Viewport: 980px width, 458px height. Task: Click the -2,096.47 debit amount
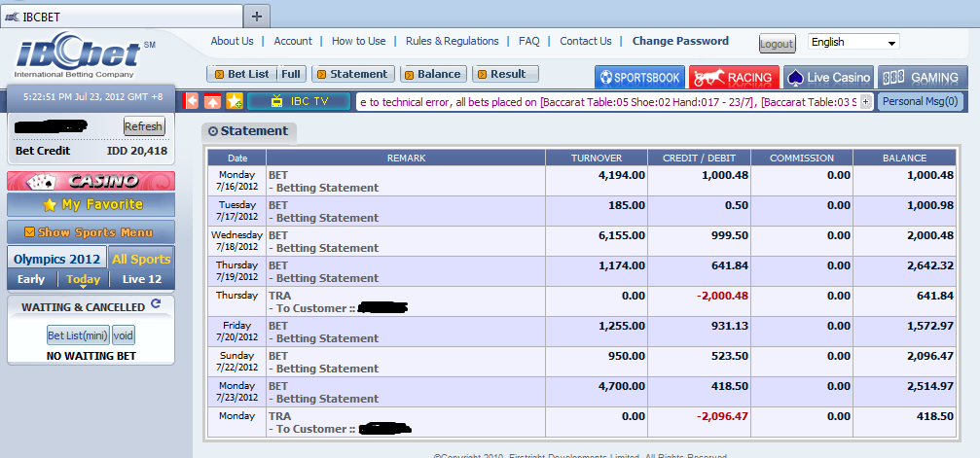pyautogui.click(x=722, y=416)
